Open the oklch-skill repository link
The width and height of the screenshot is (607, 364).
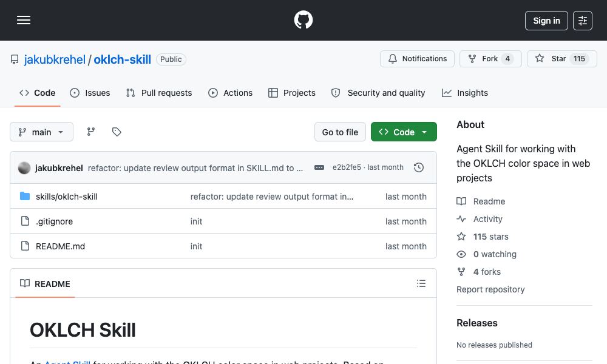[x=123, y=59]
